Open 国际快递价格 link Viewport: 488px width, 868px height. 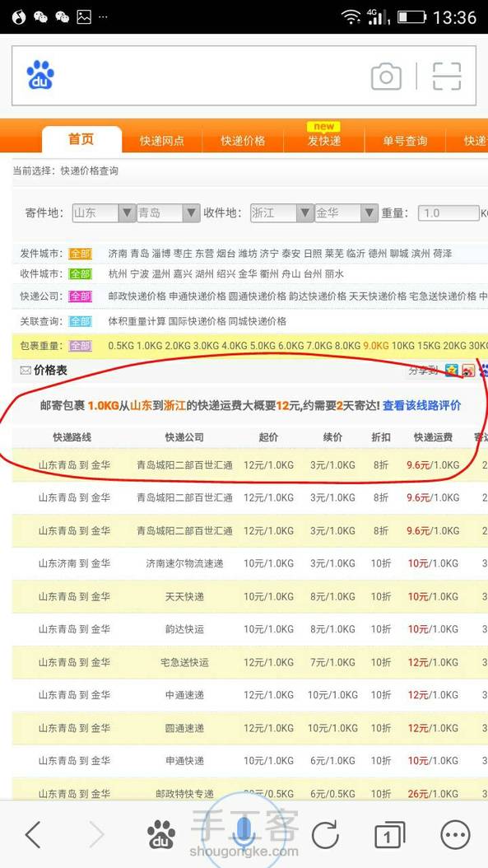tap(198, 321)
